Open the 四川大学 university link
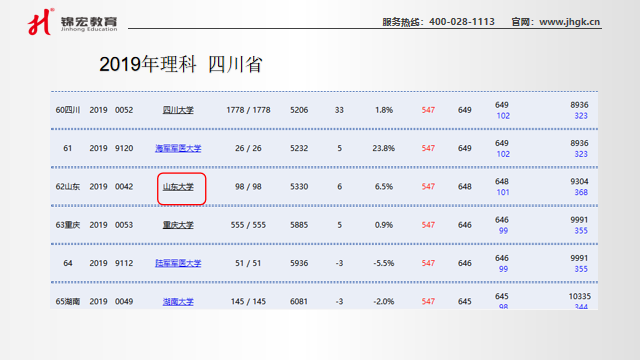The height and width of the screenshot is (360, 640). [x=178, y=110]
